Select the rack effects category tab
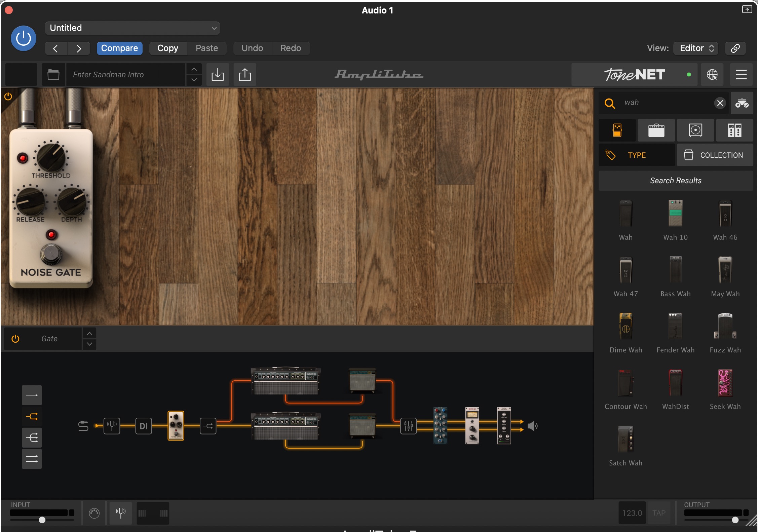The width and height of the screenshot is (758, 532). coord(734,130)
